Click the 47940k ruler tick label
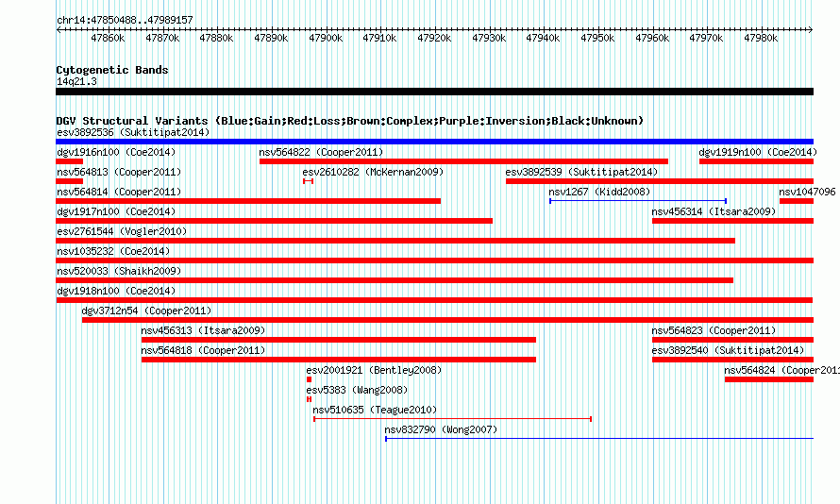This screenshot has height=504, width=840. (543, 38)
